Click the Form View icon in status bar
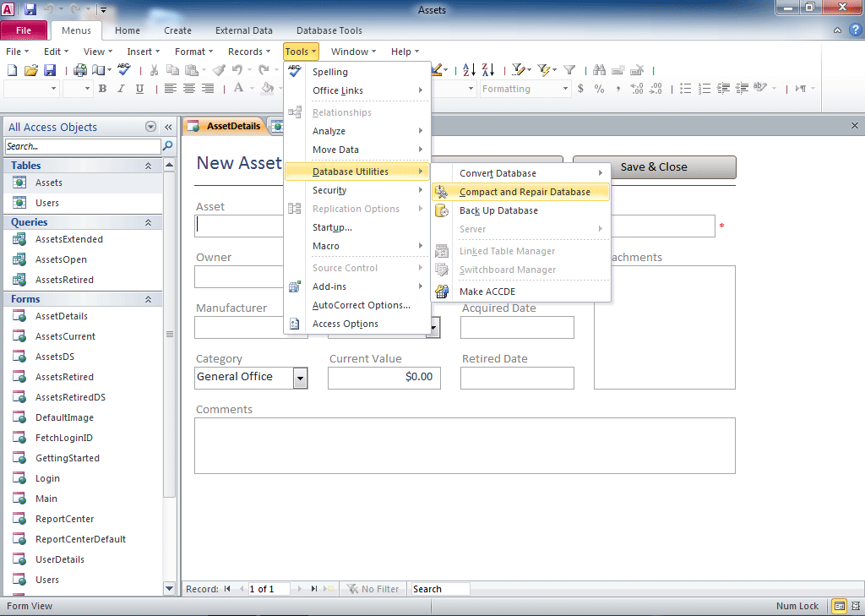This screenshot has height=616, width=865. pos(839,606)
